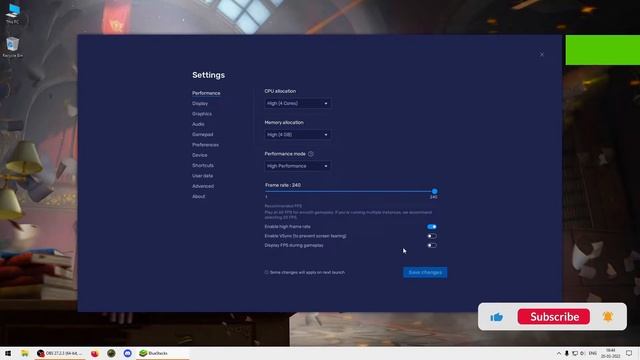
Task: Click the dark green round taskbar icon
Action: (x=111, y=353)
